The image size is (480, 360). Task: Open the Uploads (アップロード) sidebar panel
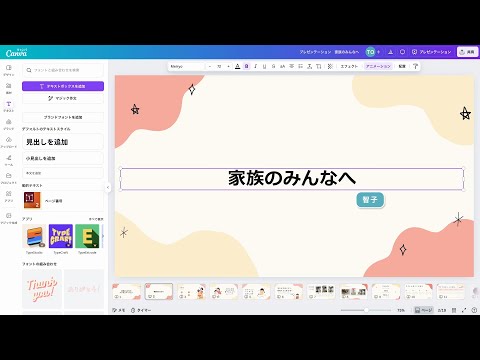tap(9, 142)
